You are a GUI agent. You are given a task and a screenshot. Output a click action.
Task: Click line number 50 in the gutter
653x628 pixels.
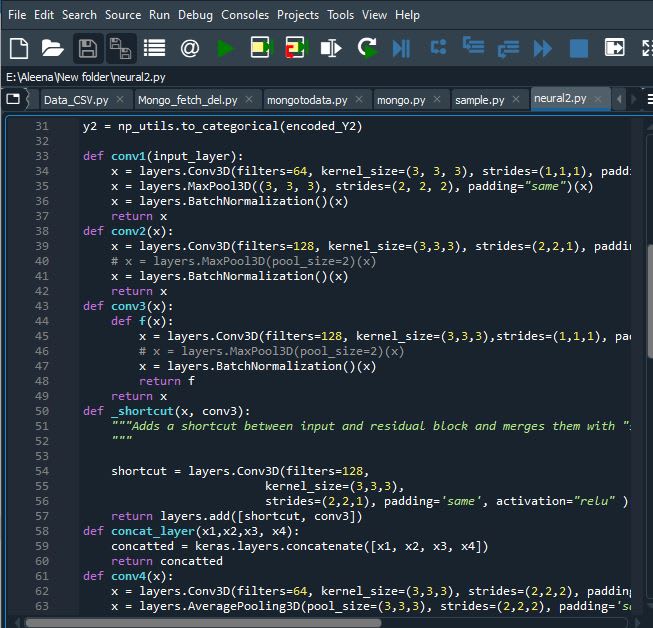click(42, 411)
